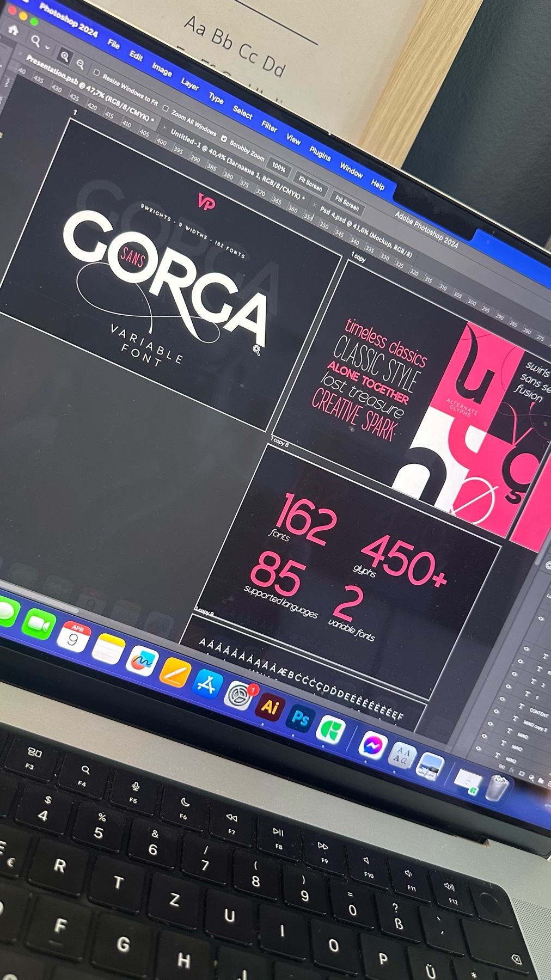Viewport: 551px width, 980px height.
Task: Open the Trash in the Dock
Action: [497, 787]
